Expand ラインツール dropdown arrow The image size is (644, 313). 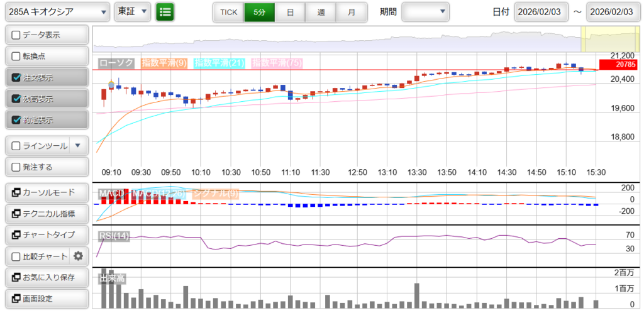point(78,146)
